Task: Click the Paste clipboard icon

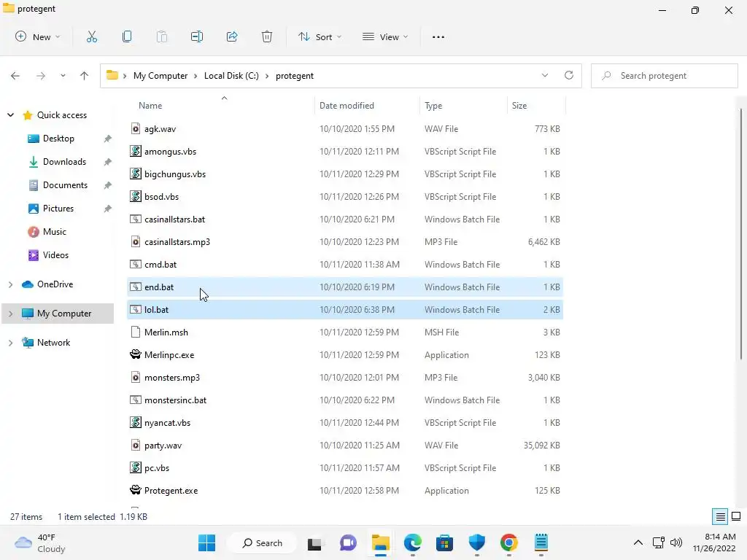Action: click(x=161, y=36)
